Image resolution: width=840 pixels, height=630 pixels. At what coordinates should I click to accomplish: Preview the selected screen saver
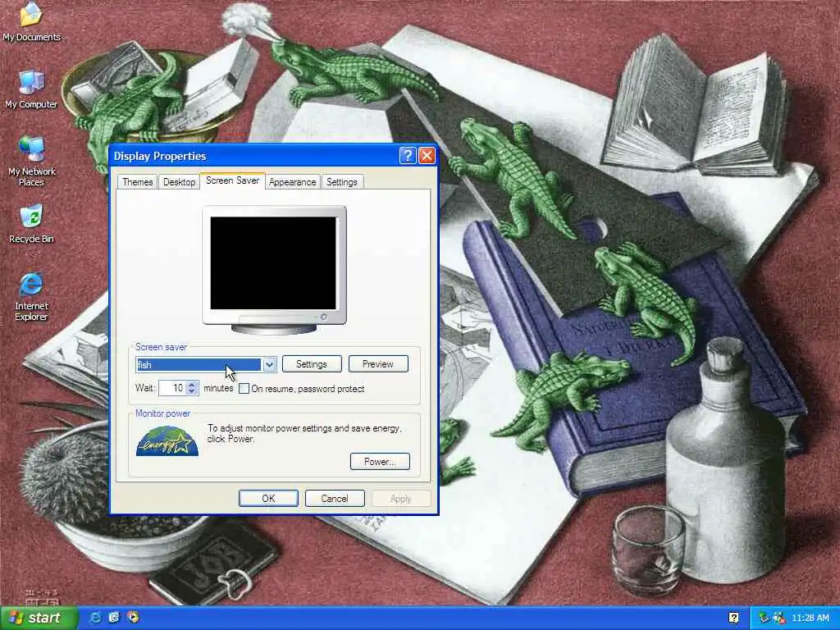tap(378, 364)
